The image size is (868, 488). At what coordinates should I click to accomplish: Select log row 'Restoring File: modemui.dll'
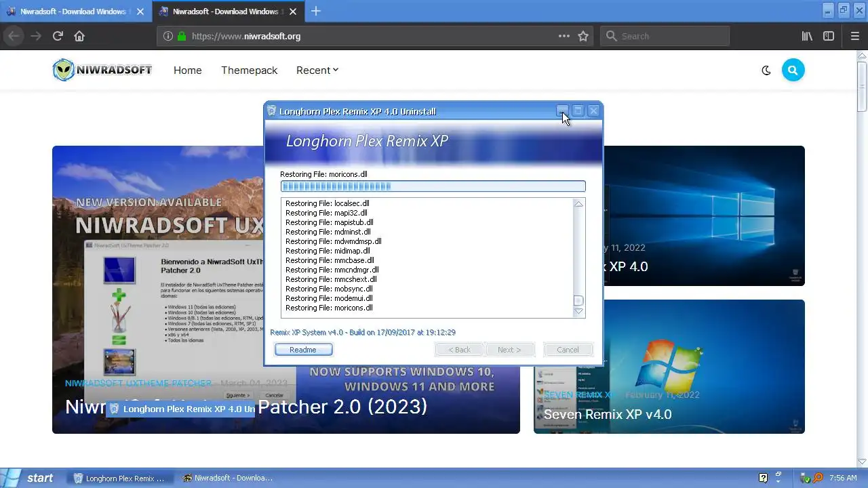pyautogui.click(x=329, y=298)
